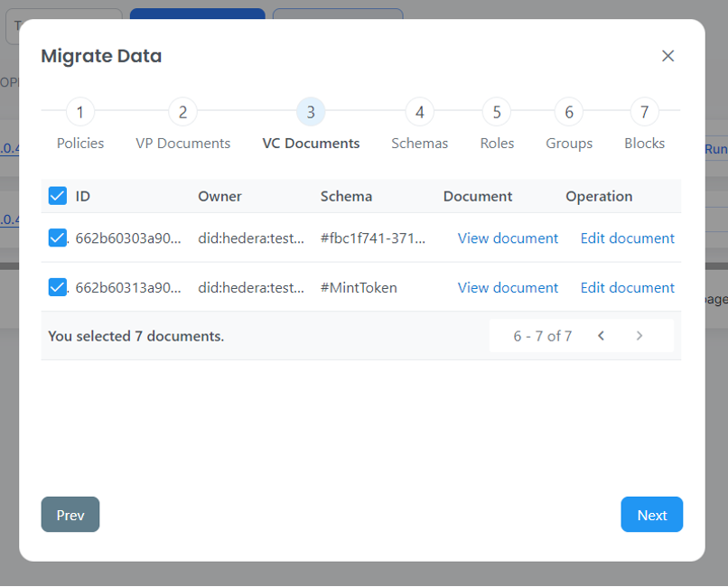
Task: Jump to step 2 VP Documents
Action: [182, 113]
